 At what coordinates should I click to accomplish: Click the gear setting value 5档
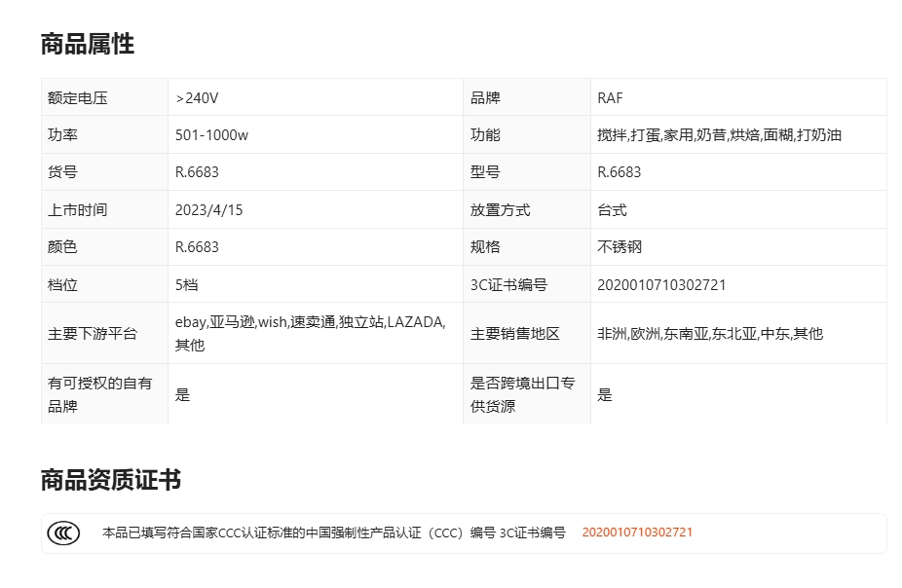pos(187,285)
